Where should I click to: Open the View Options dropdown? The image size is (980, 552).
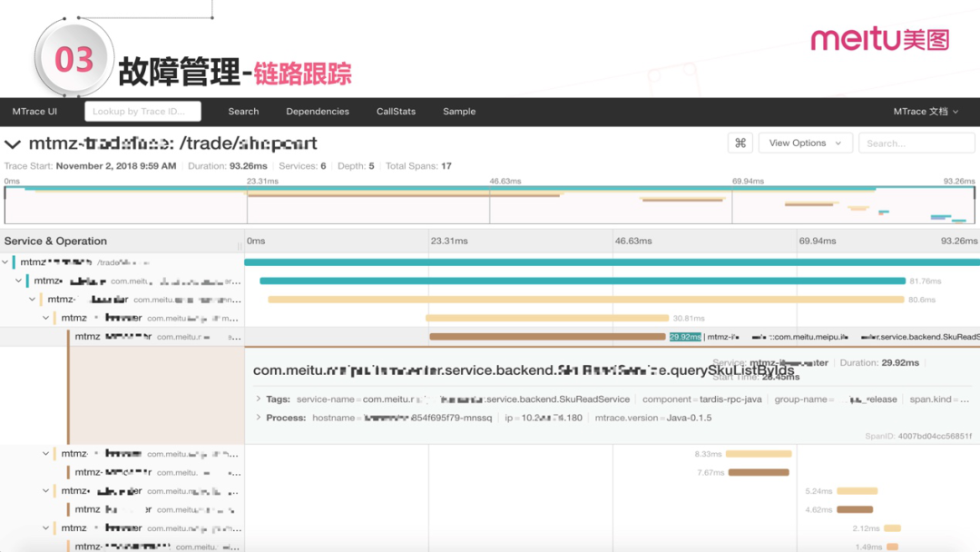click(805, 143)
